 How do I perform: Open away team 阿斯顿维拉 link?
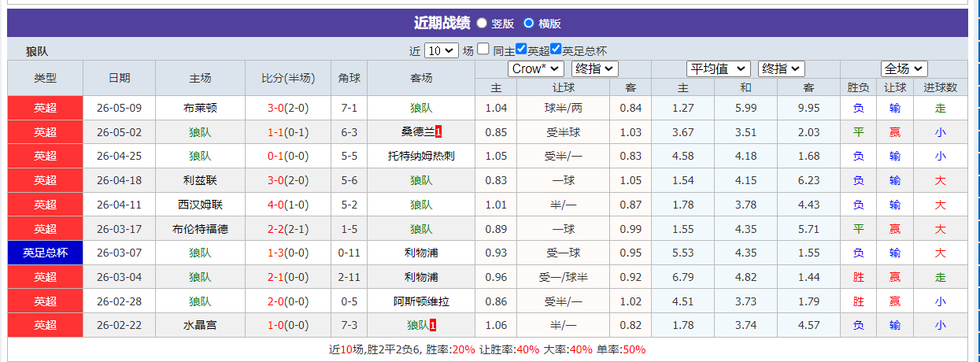pos(421,301)
